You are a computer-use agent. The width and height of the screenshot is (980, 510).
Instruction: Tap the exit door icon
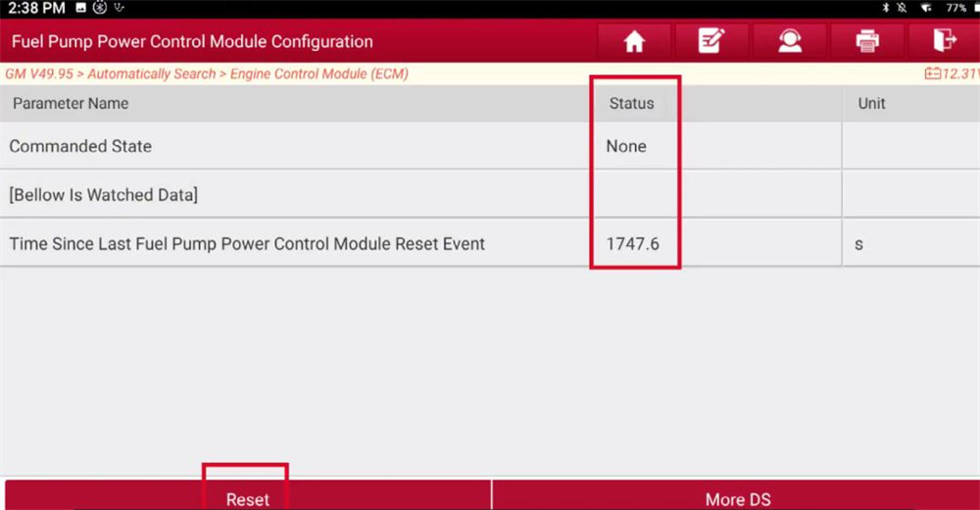[944, 41]
